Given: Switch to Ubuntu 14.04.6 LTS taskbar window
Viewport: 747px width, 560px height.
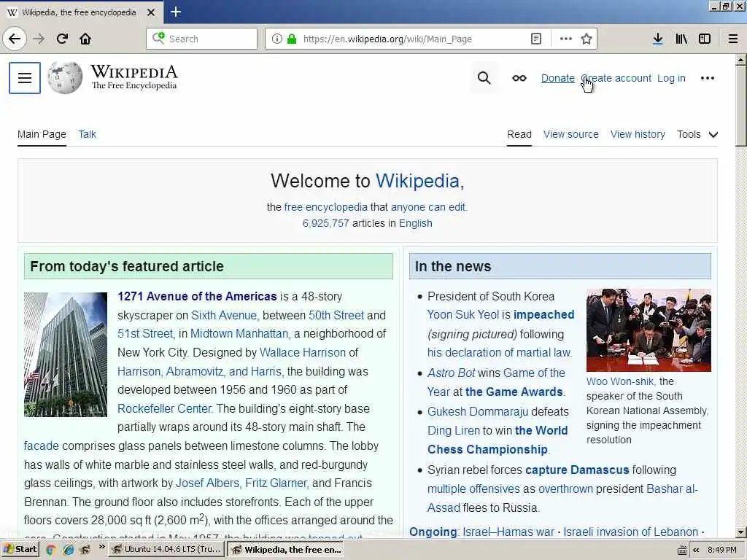Looking at the screenshot, I should click(x=166, y=550).
